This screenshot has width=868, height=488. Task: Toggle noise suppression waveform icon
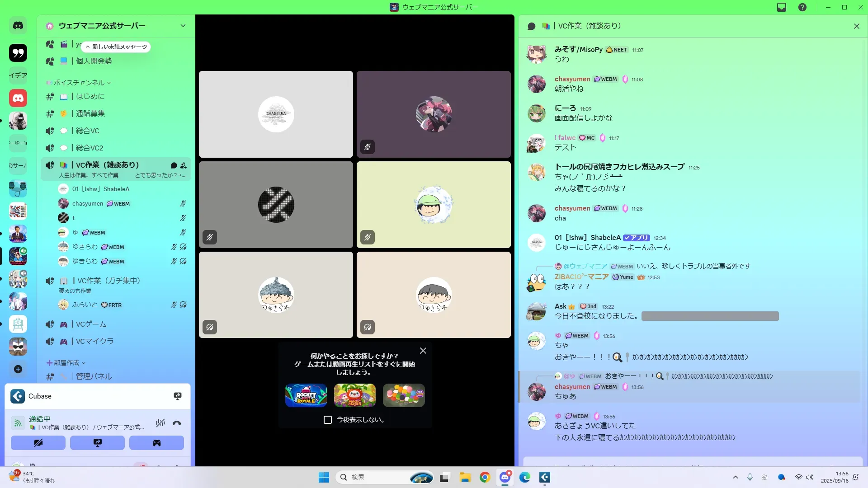click(x=160, y=423)
